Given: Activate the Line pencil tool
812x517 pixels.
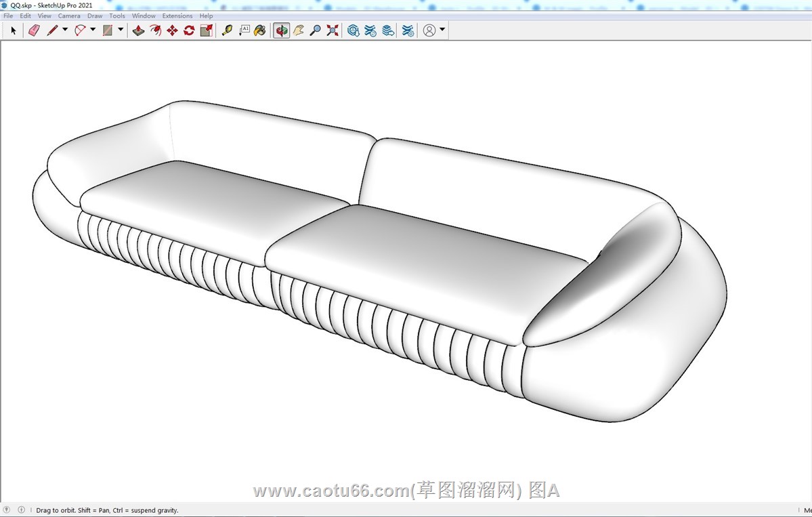Looking at the screenshot, I should 51,30.
